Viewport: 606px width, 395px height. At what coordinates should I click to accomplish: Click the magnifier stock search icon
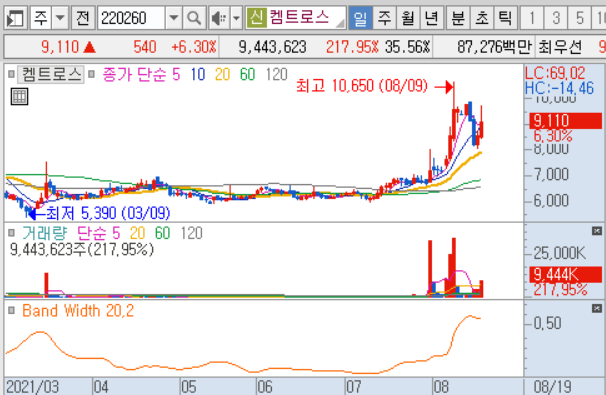(194, 18)
